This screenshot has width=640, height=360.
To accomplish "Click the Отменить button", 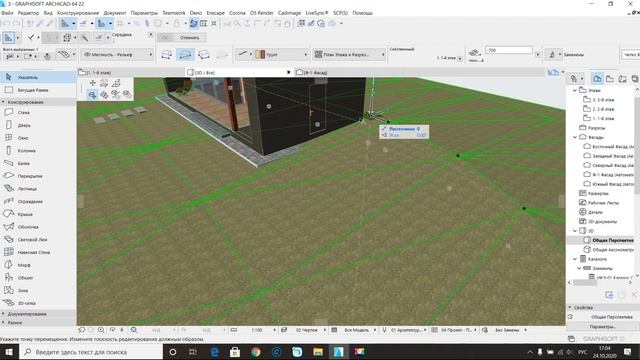I will point(189,38).
